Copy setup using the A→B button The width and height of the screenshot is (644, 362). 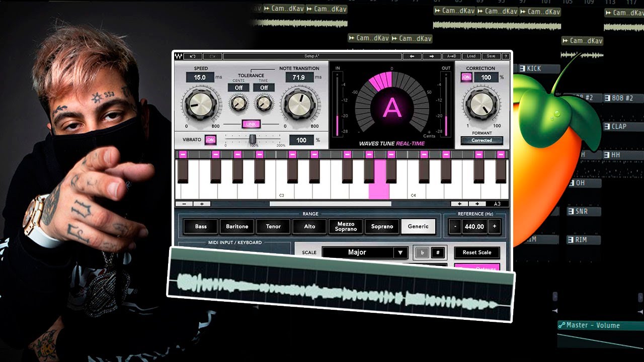pyautogui.click(x=451, y=56)
